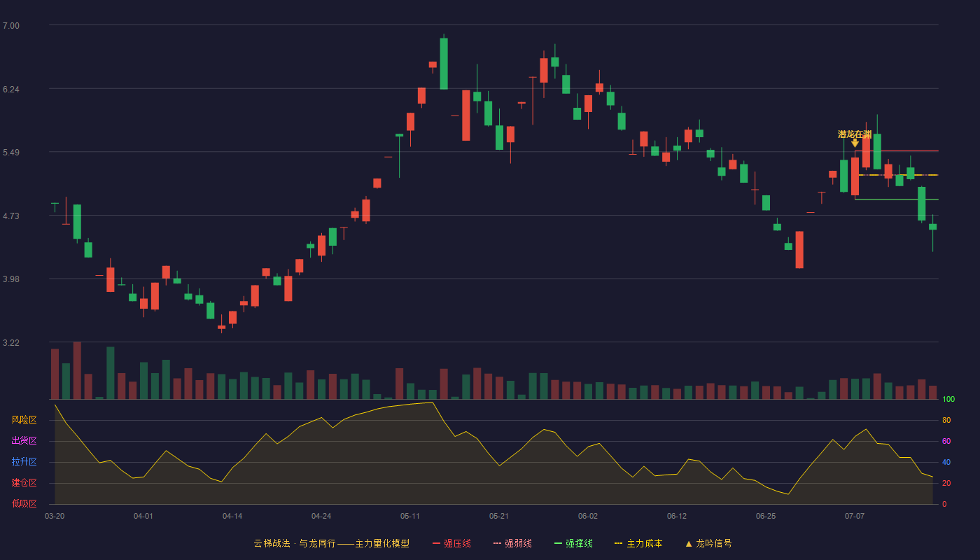Click the 7.00 price axis label
The height and width of the screenshot is (560, 980).
coord(10,26)
